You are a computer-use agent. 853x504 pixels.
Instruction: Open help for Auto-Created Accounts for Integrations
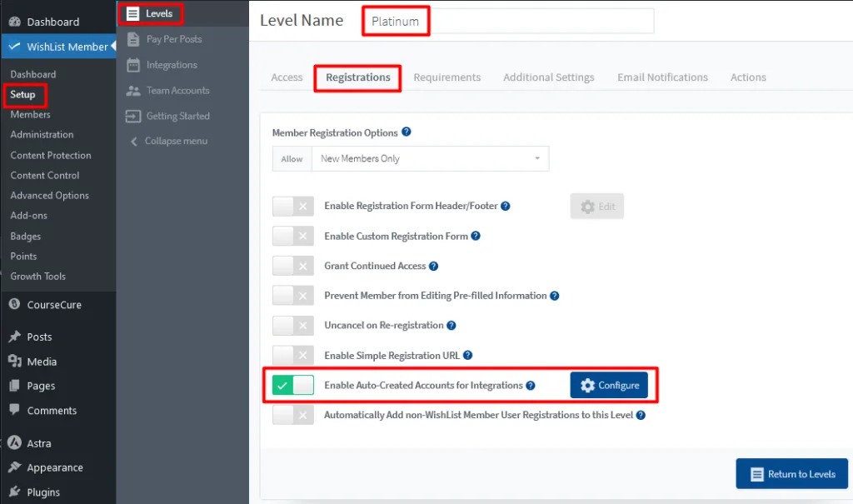(531, 386)
